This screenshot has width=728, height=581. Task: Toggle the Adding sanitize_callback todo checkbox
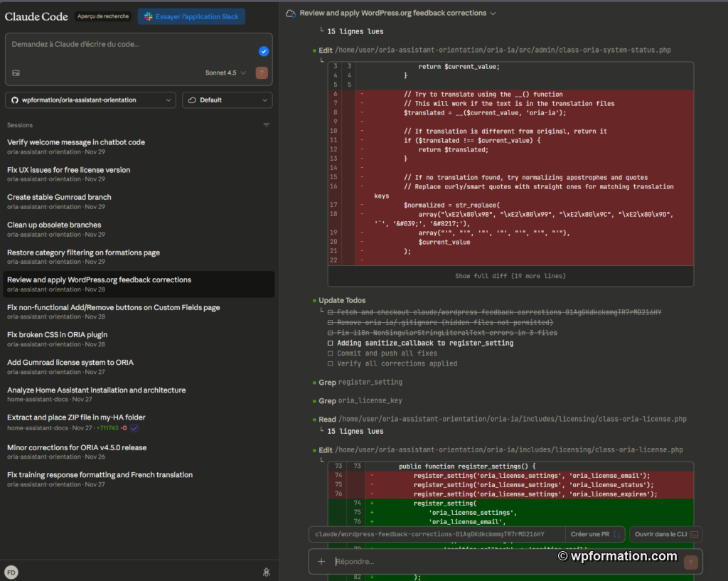pyautogui.click(x=331, y=343)
